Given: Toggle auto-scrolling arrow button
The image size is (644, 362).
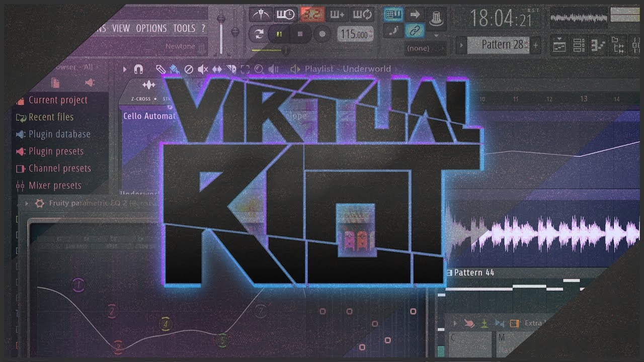Looking at the screenshot, I should tap(415, 15).
